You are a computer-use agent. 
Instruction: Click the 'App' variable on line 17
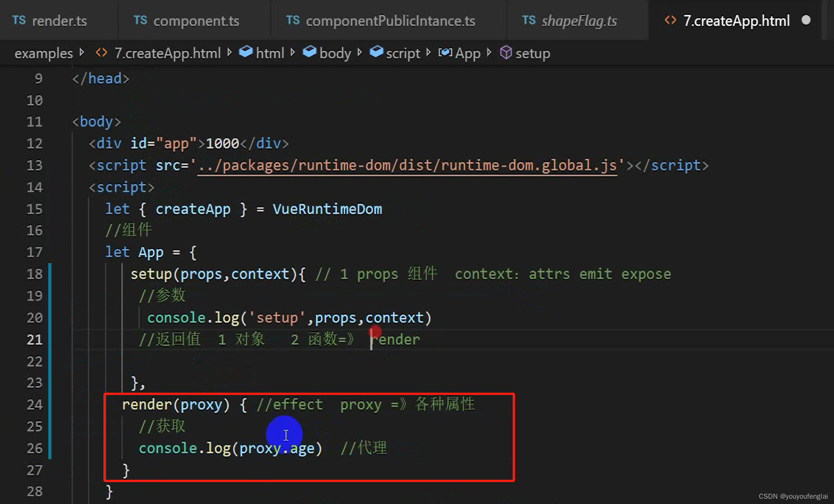point(151,253)
